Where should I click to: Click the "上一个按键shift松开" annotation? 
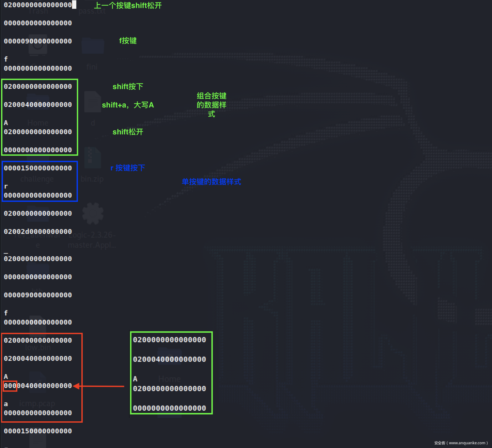[x=128, y=6]
